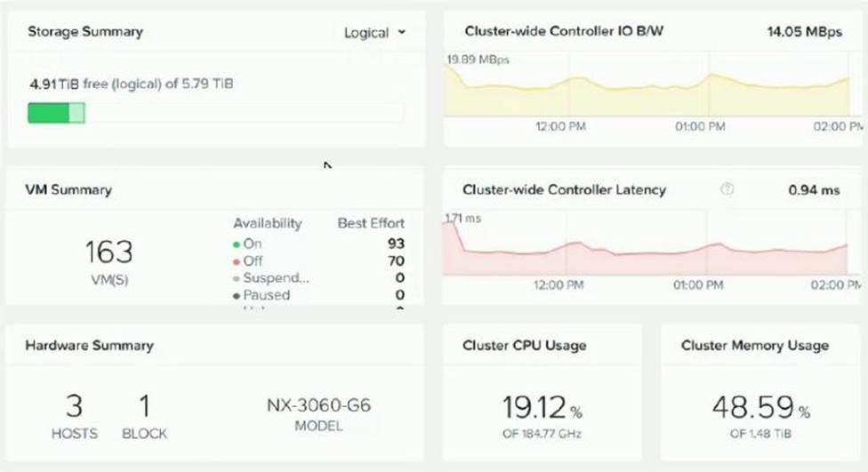This screenshot has height=472, width=868.
Task: Select the 1 Block count
Action: (143, 407)
